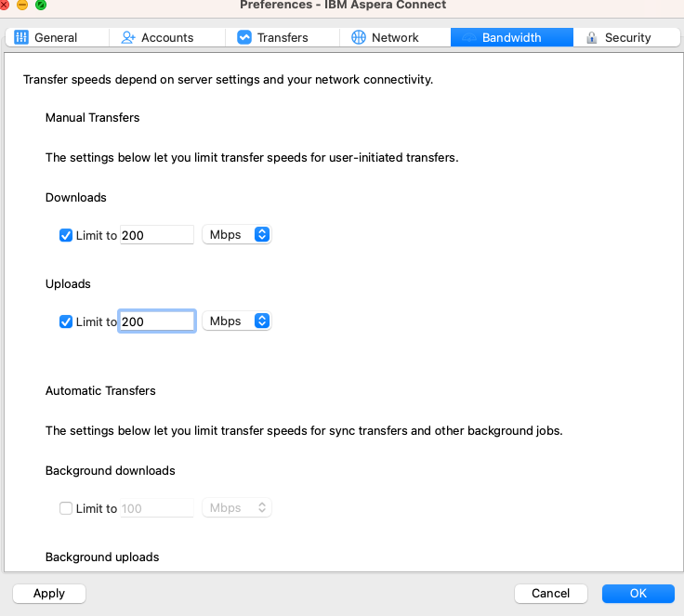Switch to the Accounts tab

(167, 37)
